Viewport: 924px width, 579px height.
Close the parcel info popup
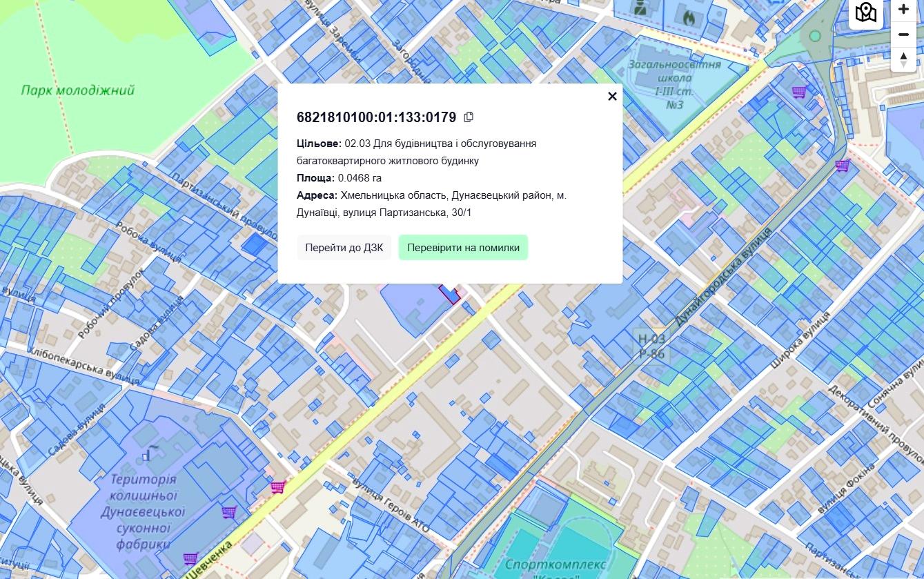coord(612,97)
